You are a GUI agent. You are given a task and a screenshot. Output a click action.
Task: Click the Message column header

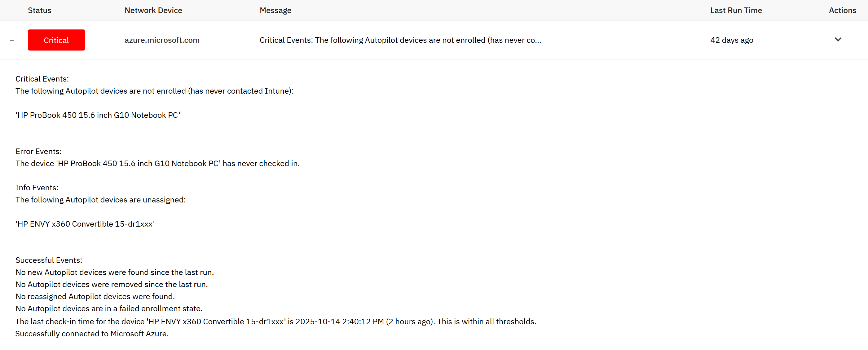[x=275, y=11]
